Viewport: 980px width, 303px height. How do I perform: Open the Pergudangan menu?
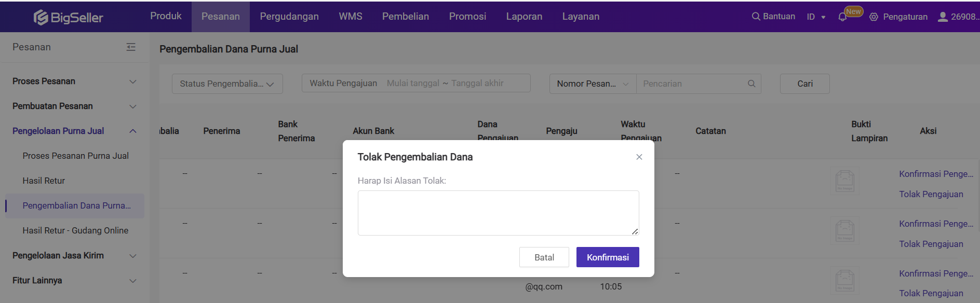[x=289, y=17]
